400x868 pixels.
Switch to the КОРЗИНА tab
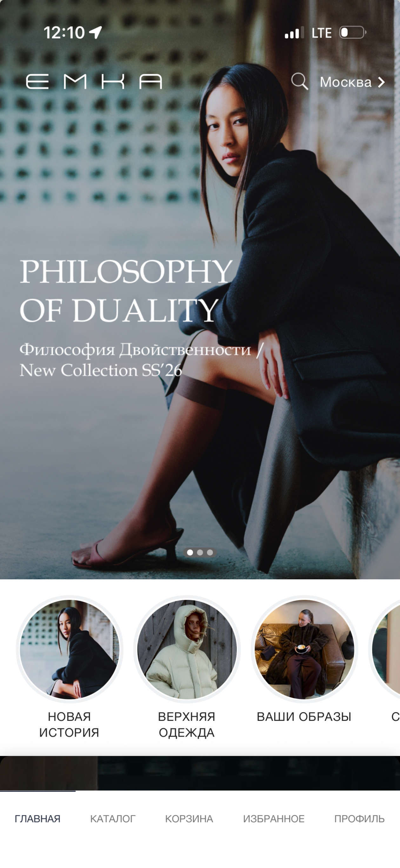pyautogui.click(x=189, y=819)
